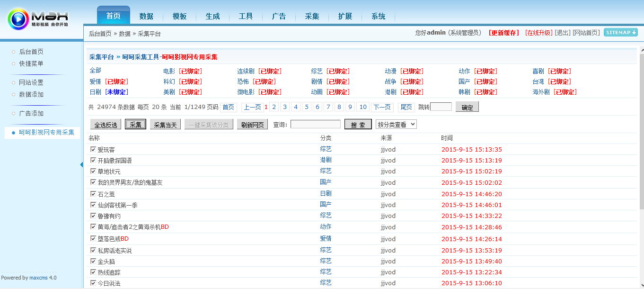Switch to the 数据 tab
Image resolution: width=644 pixels, height=289 pixels.
(x=147, y=16)
